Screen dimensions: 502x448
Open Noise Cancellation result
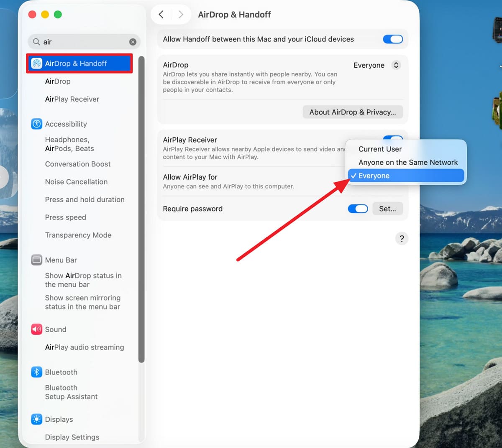tap(76, 182)
